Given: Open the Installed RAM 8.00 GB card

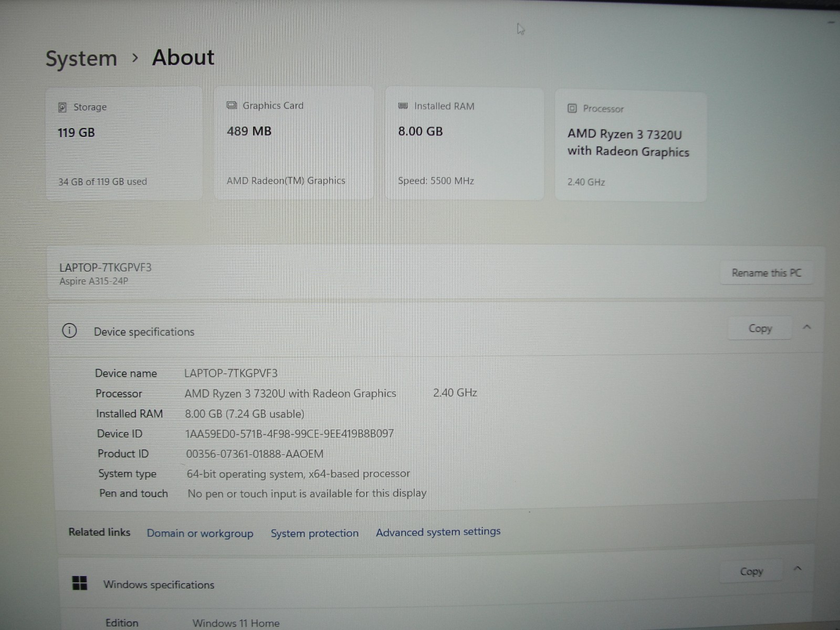Looking at the screenshot, I should pos(464,143).
